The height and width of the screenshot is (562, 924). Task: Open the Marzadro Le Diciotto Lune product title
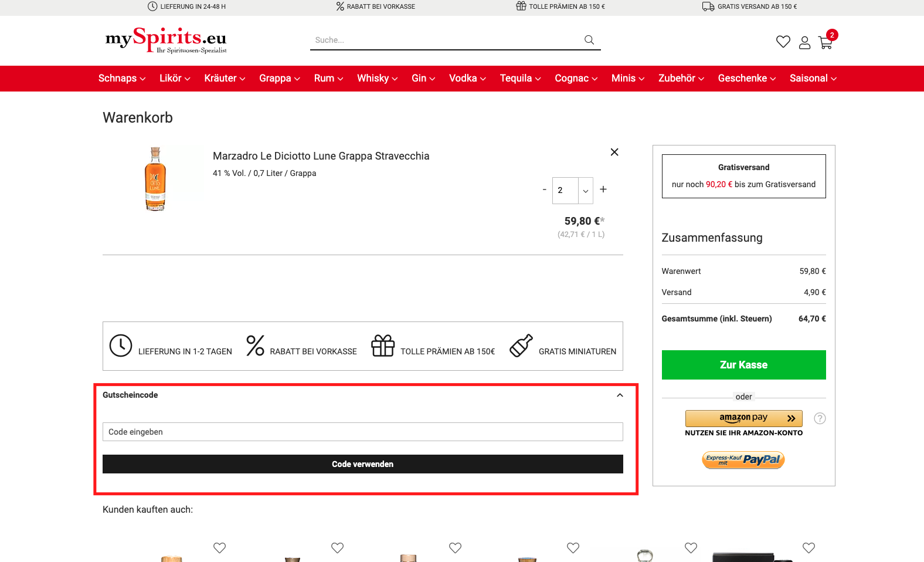point(321,156)
